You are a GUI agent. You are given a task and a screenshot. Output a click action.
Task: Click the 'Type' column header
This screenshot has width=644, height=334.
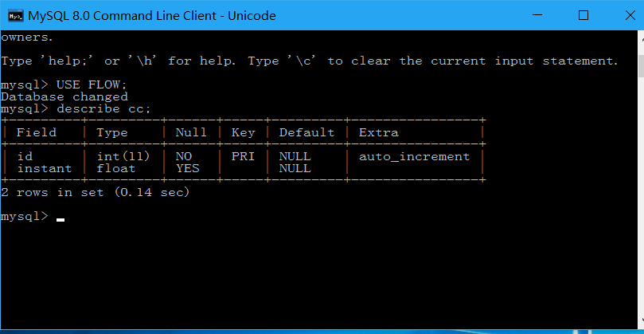[x=112, y=132]
